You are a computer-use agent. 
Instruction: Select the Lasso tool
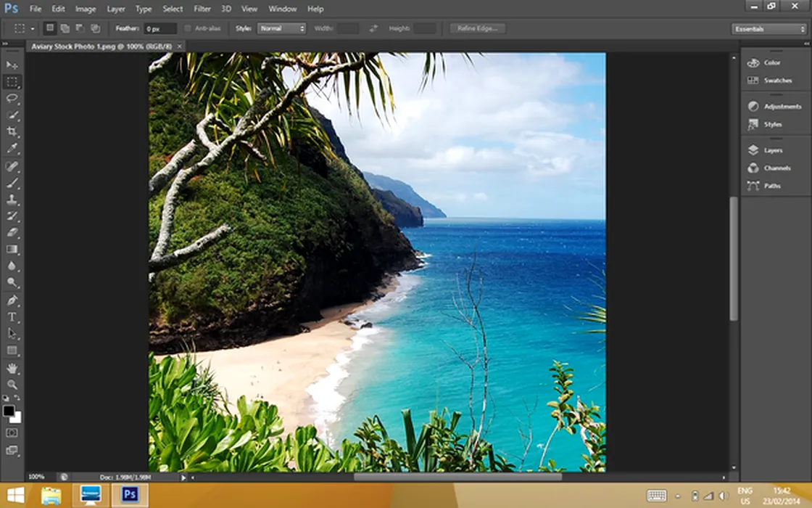tap(12, 98)
